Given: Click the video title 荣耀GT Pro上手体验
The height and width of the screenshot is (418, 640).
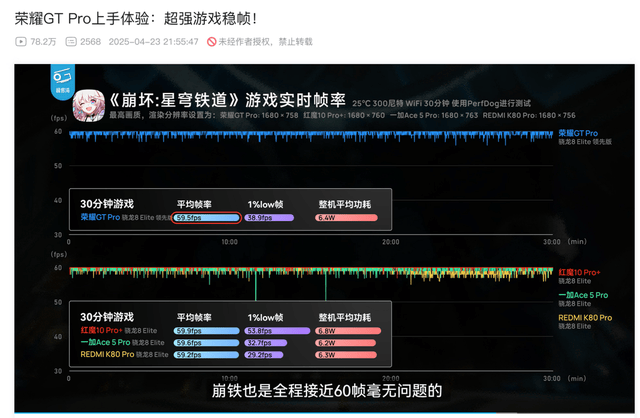Looking at the screenshot, I should tap(136, 19).
